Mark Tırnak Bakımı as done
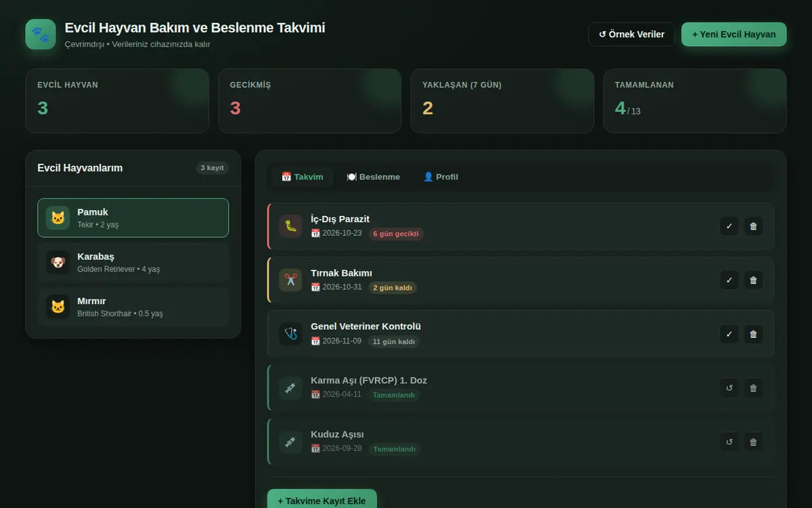 (x=729, y=280)
